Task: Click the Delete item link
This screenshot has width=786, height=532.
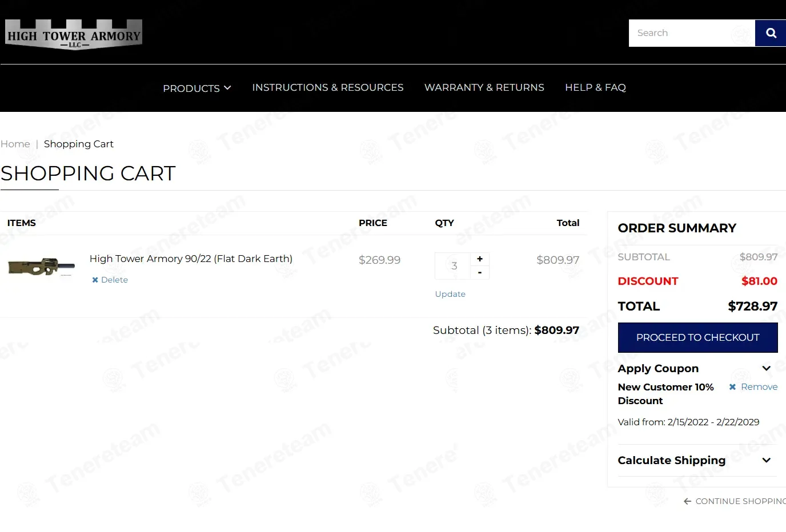Action: coord(110,280)
